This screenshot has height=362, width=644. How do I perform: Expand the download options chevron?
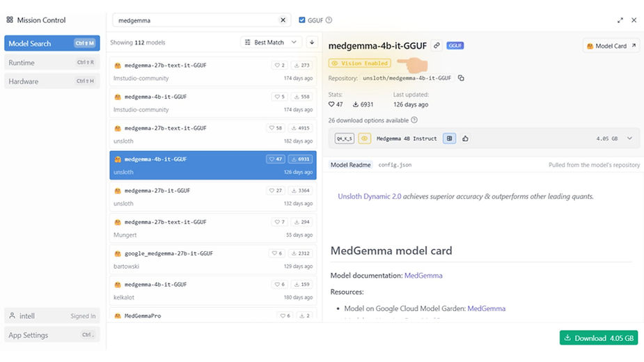tap(629, 139)
